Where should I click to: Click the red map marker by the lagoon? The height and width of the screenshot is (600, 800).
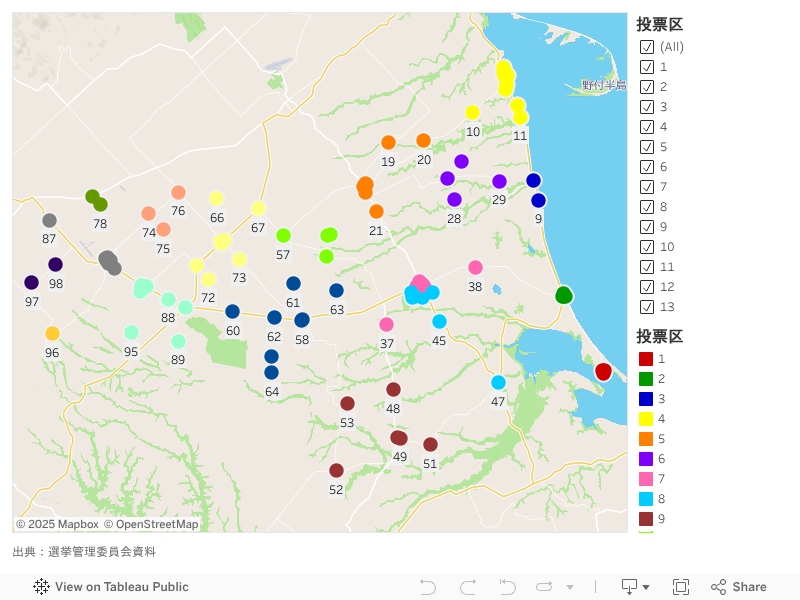tap(603, 371)
